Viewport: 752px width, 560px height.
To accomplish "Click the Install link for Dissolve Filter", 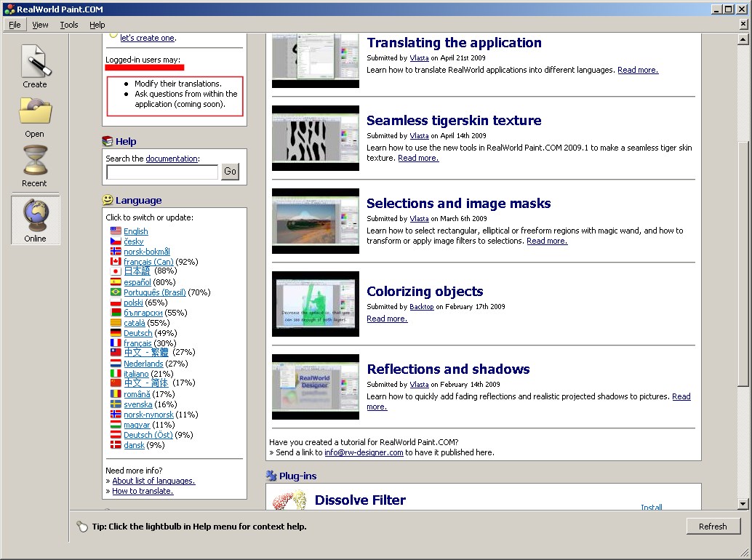I will pyautogui.click(x=652, y=507).
